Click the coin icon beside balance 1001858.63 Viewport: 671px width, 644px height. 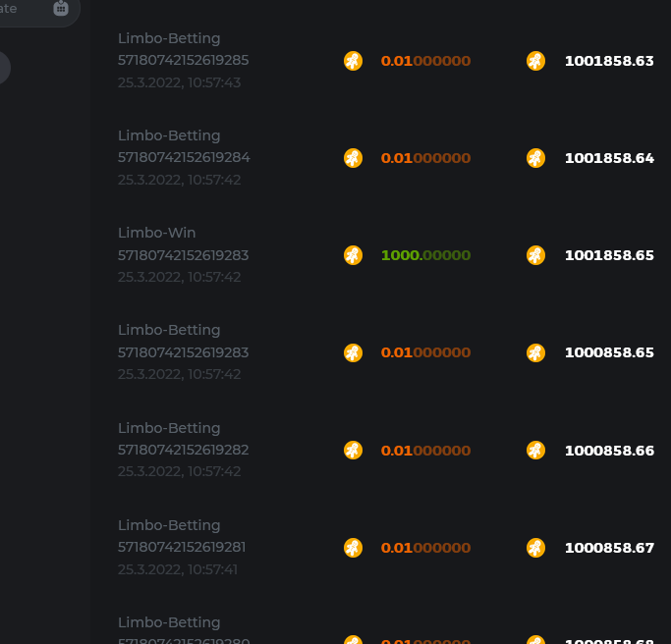coord(535,61)
